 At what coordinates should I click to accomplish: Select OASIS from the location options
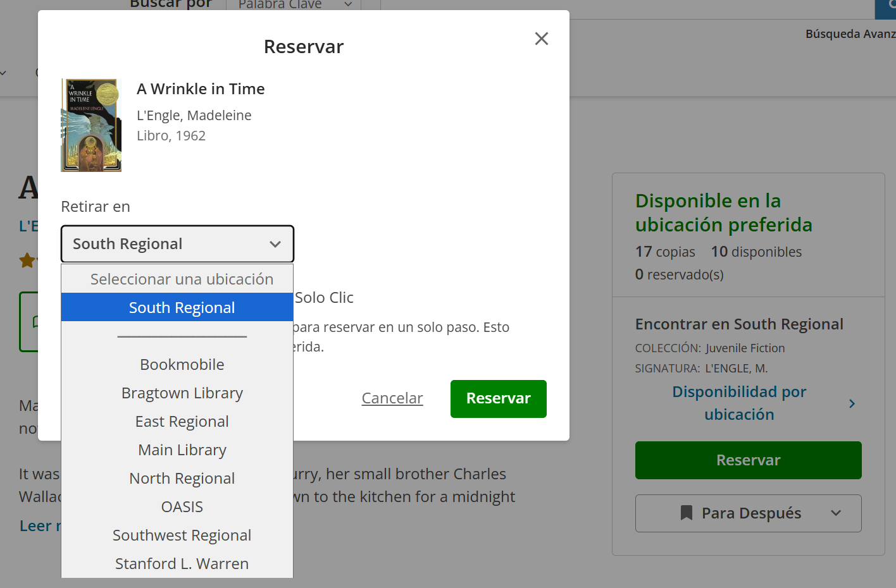(x=182, y=507)
